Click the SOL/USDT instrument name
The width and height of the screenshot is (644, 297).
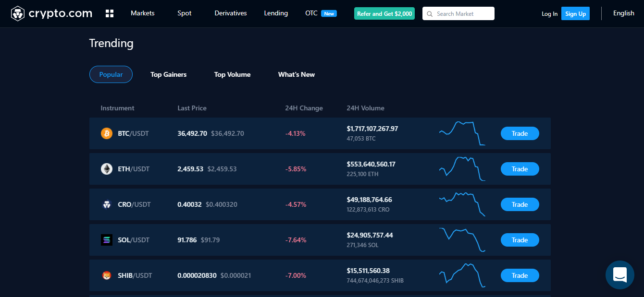click(134, 240)
